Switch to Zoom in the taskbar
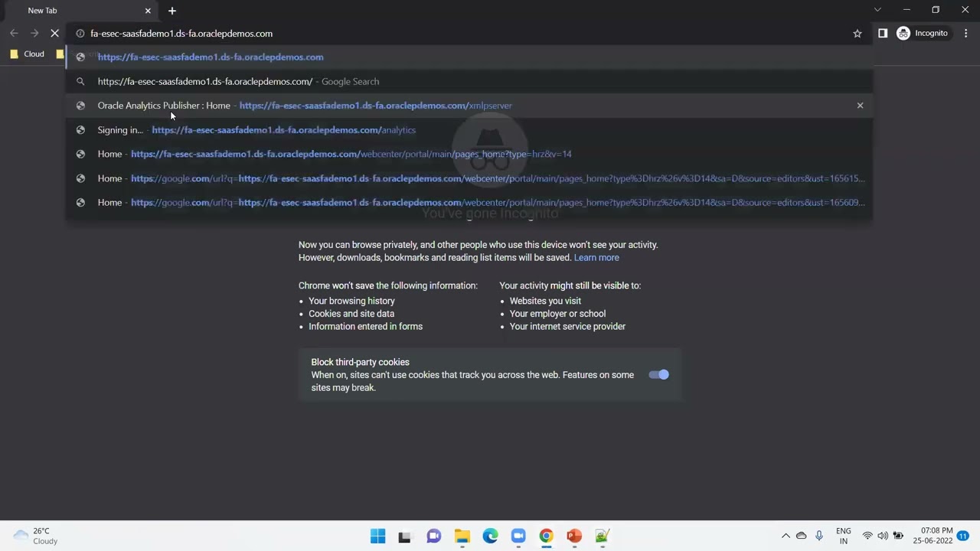The width and height of the screenshot is (980, 551). click(x=518, y=536)
